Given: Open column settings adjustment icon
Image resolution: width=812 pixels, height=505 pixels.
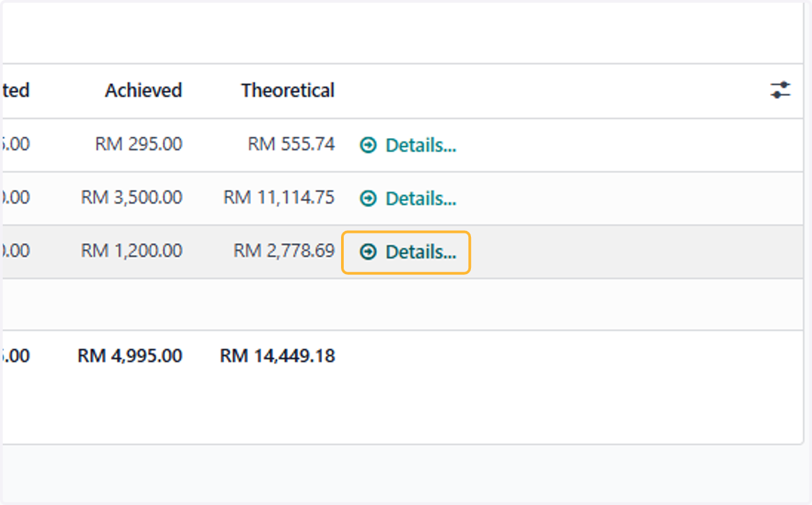Looking at the screenshot, I should point(780,90).
